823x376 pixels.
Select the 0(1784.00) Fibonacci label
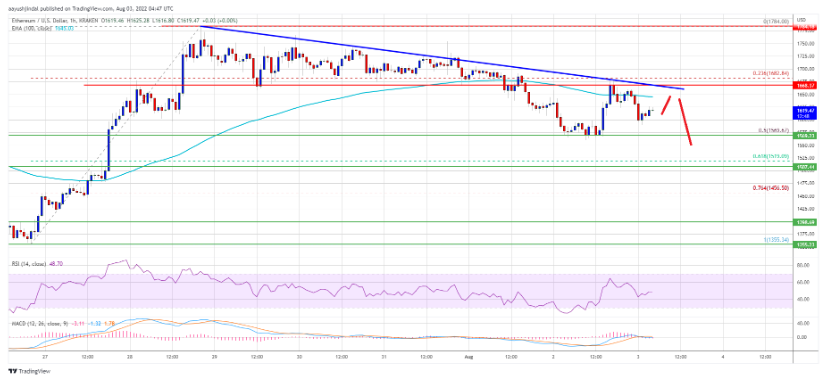(776, 21)
